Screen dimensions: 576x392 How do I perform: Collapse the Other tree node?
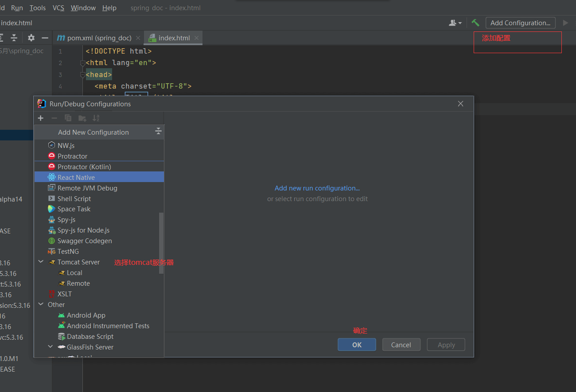coord(41,304)
